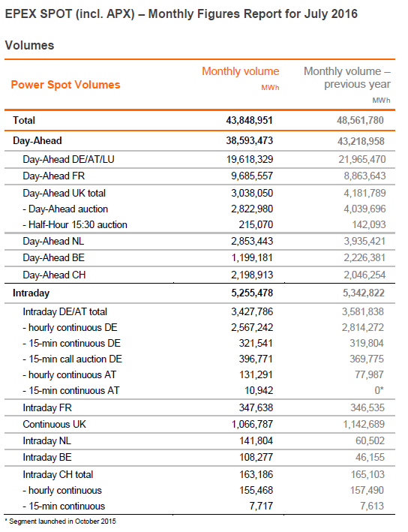
Task: Click the Segment launched in October 2015 footnote
Action: tap(60, 521)
